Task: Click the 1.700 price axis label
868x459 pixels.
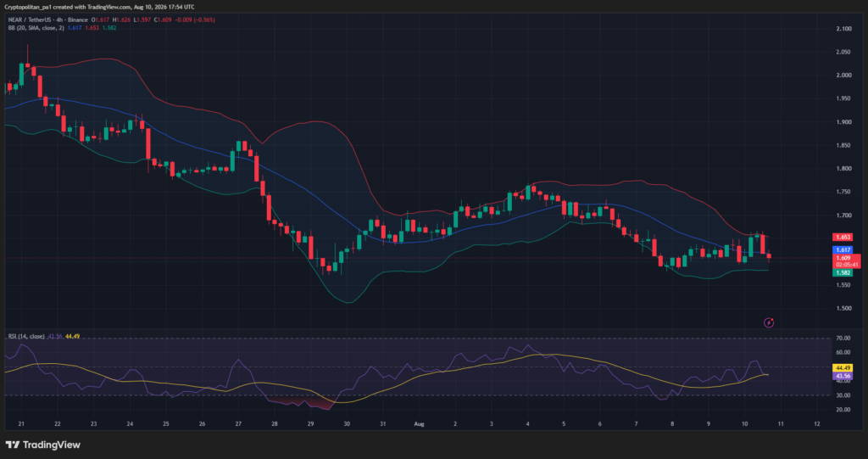Action: tap(843, 216)
